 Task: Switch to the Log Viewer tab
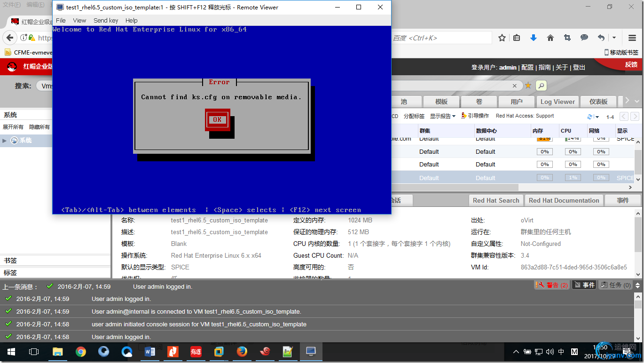[x=558, y=102]
